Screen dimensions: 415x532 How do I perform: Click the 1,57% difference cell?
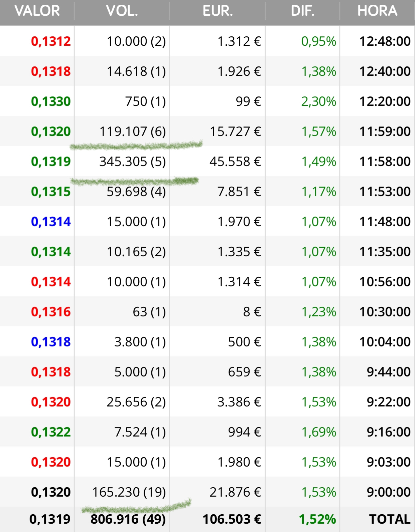pyautogui.click(x=318, y=131)
